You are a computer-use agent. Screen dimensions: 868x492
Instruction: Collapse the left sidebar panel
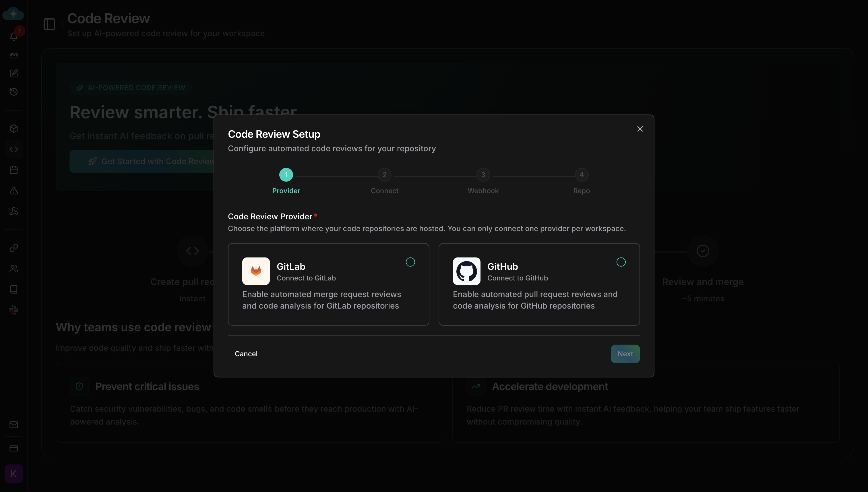(49, 24)
